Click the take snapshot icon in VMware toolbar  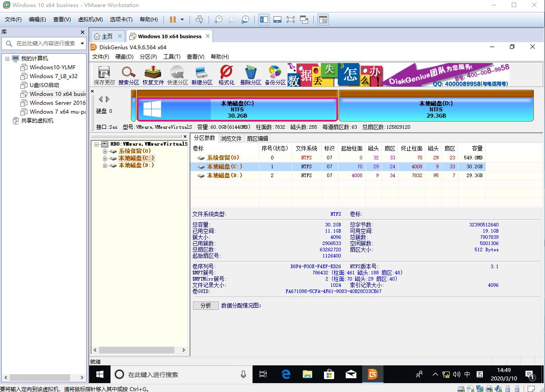217,20
